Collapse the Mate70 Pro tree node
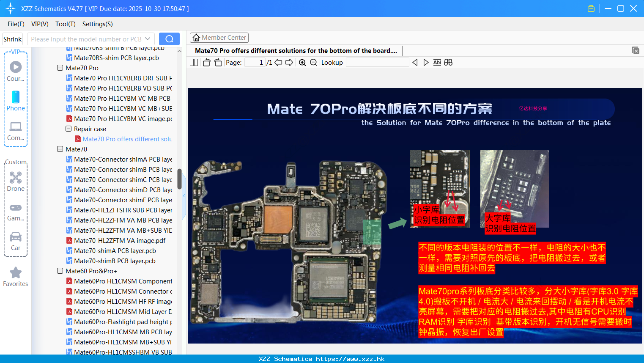Screen dimensions: 644x363 60,68
